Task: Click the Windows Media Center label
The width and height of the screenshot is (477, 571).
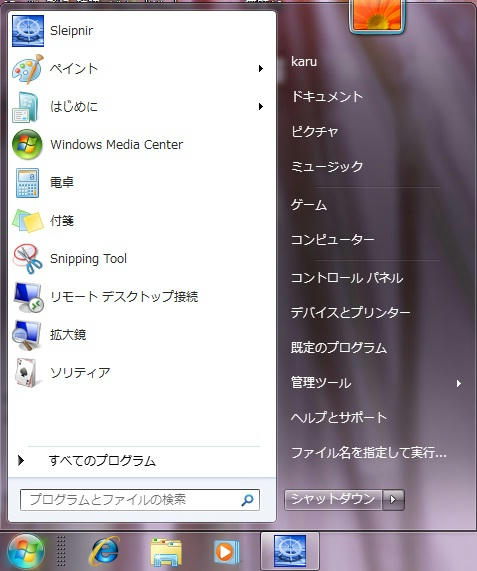Action: tap(117, 145)
